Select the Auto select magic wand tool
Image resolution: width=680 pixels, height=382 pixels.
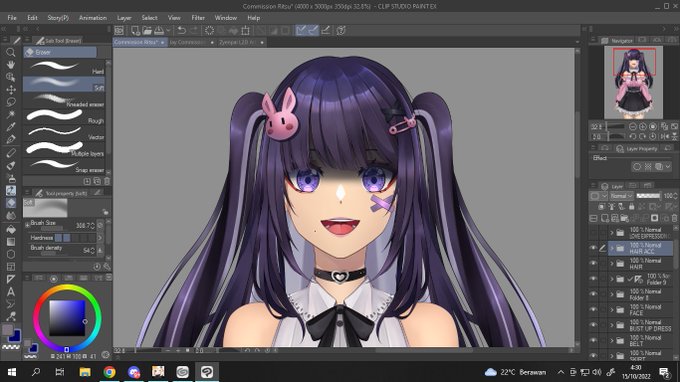tap(11, 114)
